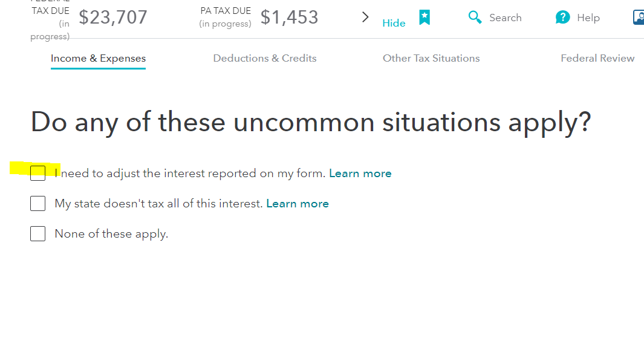
Task: Open the Other Tax Situations tab
Action: pyautogui.click(x=431, y=58)
